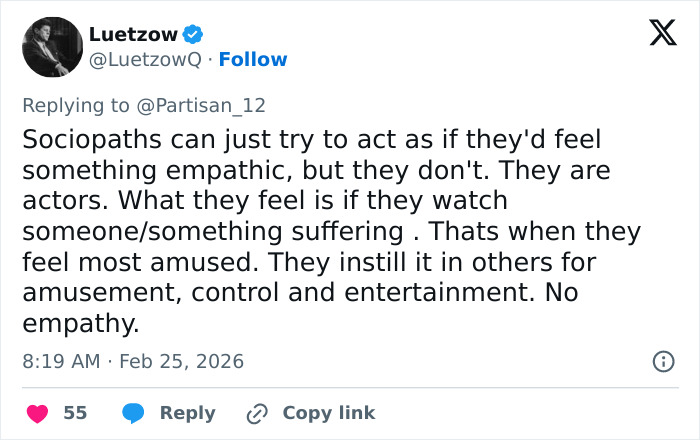Click the "8:19 AM" time of the tweet
The image size is (700, 440).
click(60, 361)
